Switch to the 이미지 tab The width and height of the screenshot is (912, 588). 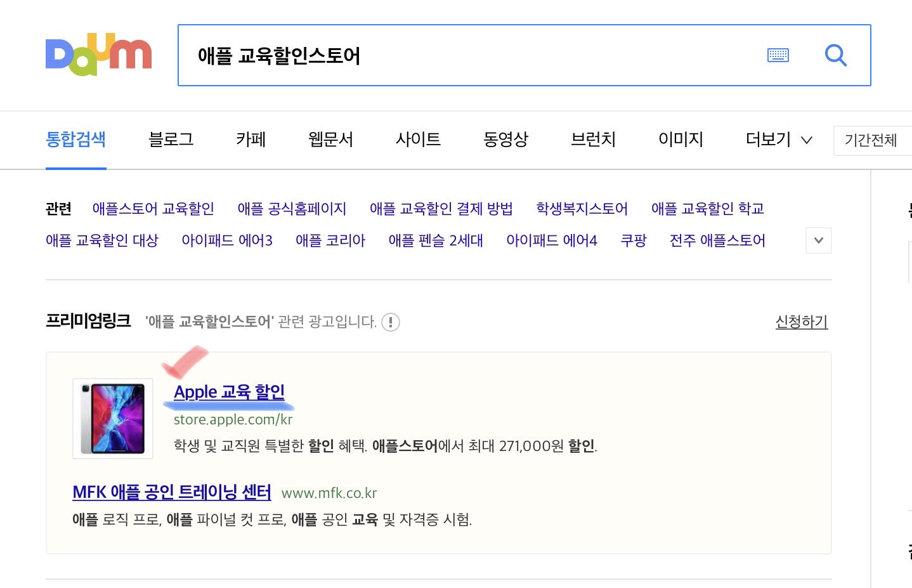coord(681,139)
